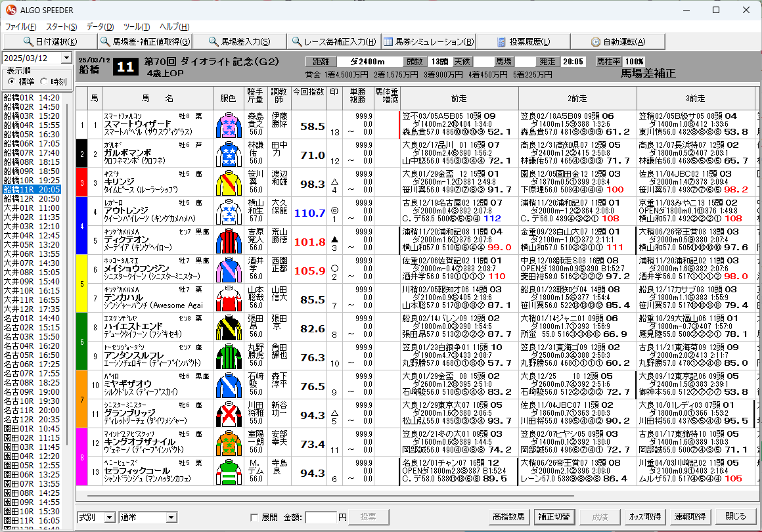Screen dimensions: 762x532
Task: Open the date dropdown showing 2025/03/12
Action: [66, 58]
